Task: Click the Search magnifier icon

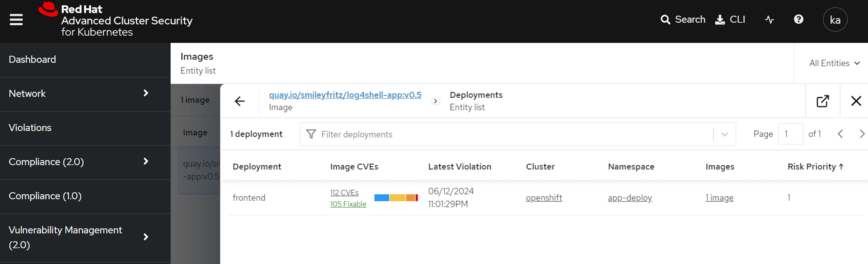Action: (665, 19)
